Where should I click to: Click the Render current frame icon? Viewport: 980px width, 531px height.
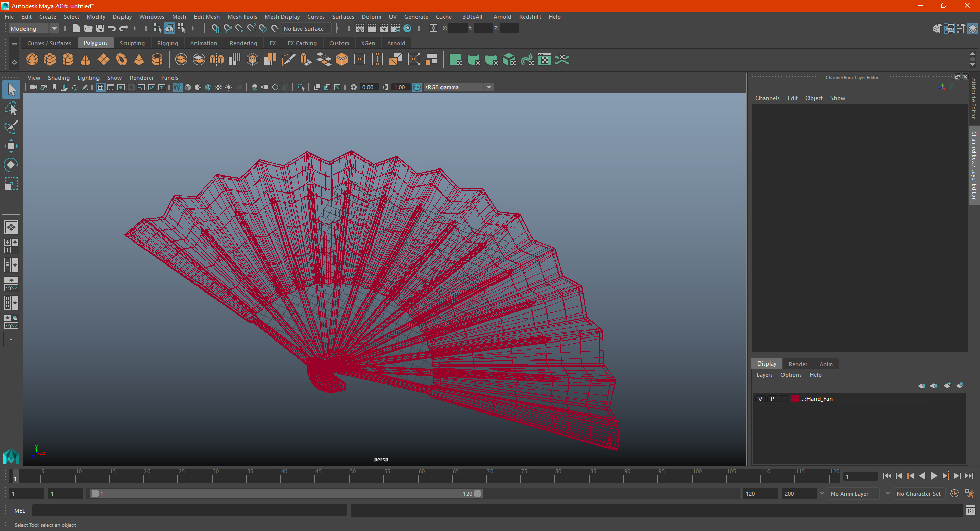[x=372, y=29]
